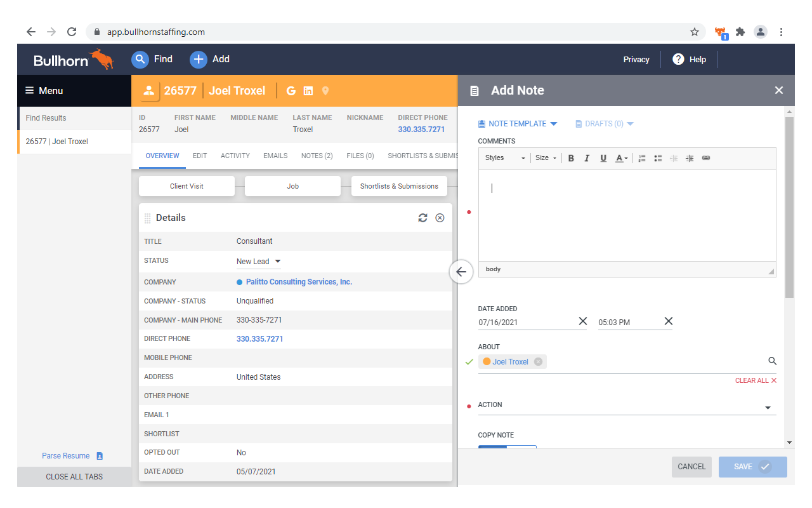This screenshot has height=508, width=812.
Task: Open the hamburger Menu
Action: tap(44, 91)
